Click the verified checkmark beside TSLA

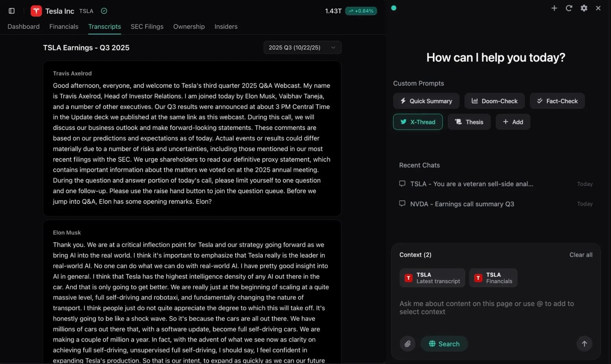coord(104,11)
